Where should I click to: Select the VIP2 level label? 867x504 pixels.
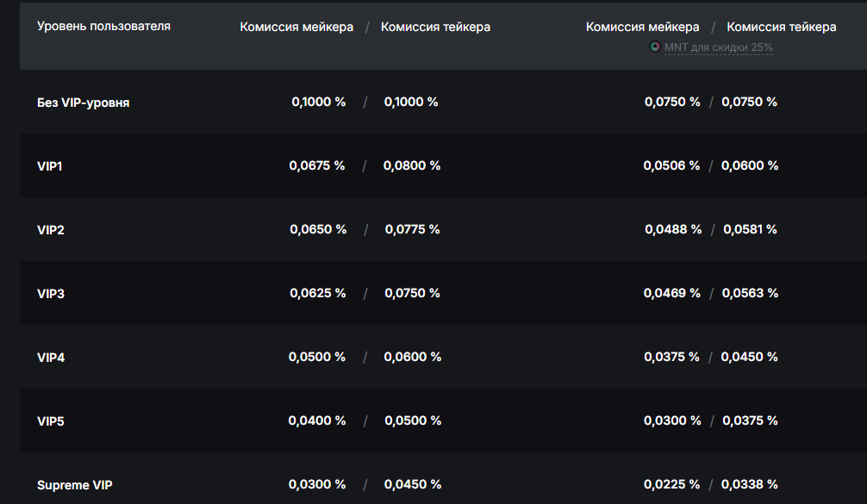51,230
